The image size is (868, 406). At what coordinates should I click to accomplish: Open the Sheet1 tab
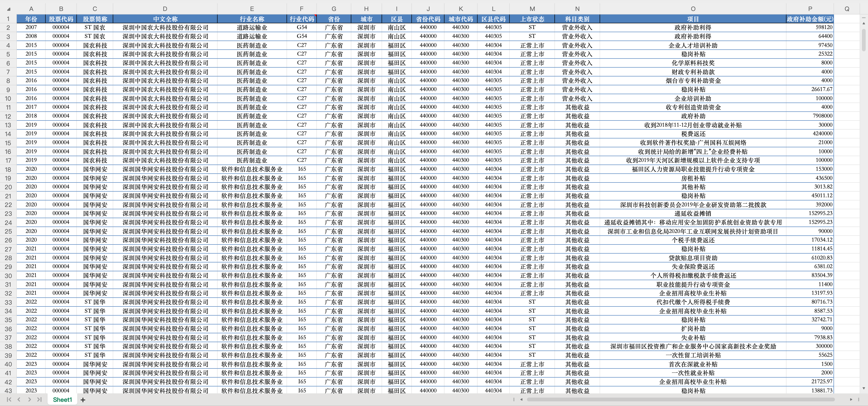coord(62,400)
